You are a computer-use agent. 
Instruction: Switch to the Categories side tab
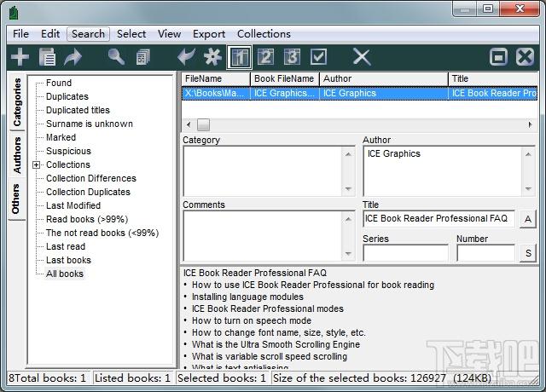pyautogui.click(x=17, y=102)
